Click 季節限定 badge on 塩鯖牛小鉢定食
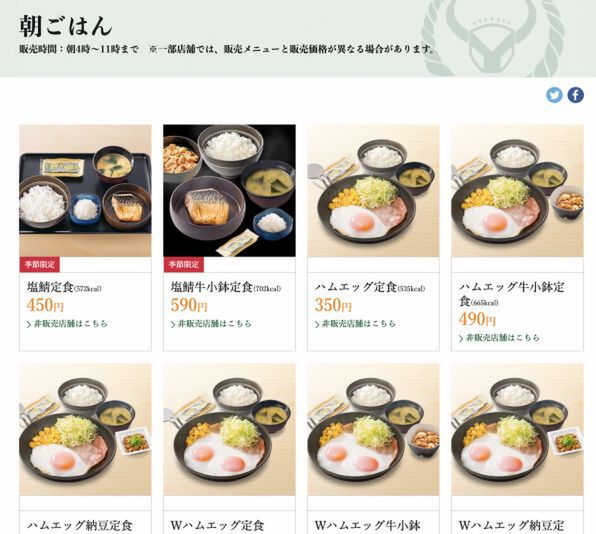This screenshot has width=596, height=534. (184, 265)
